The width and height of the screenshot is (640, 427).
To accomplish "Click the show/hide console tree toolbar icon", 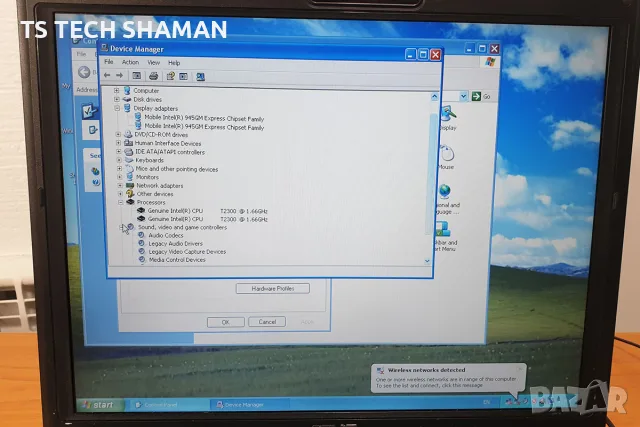I will click(136, 76).
